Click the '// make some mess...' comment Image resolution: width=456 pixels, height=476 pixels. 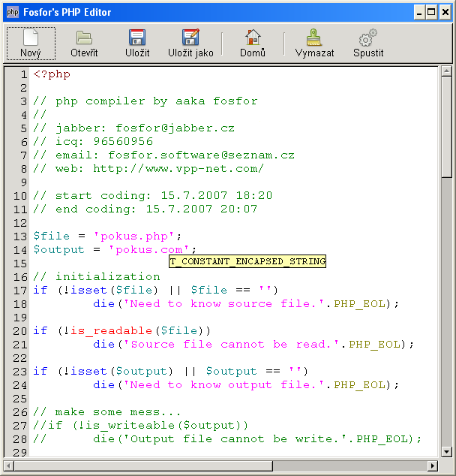tap(106, 412)
